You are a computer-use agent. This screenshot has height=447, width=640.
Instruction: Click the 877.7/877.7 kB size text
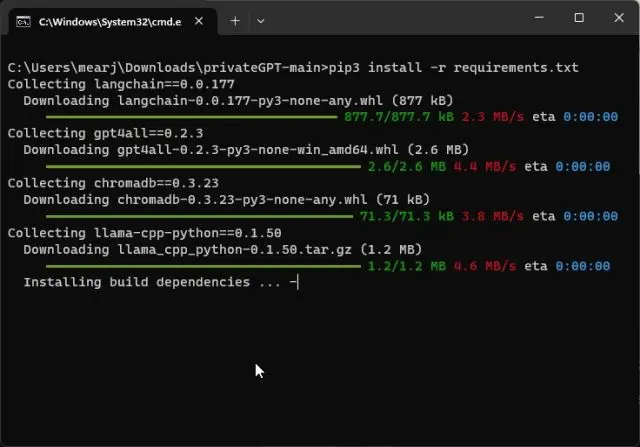(399, 117)
